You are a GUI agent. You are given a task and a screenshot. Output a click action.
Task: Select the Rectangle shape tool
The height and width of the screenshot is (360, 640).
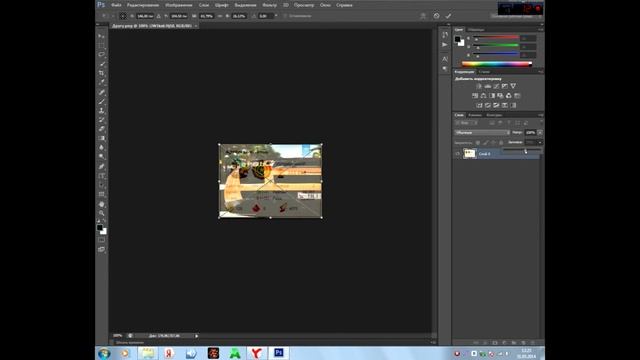click(101, 194)
